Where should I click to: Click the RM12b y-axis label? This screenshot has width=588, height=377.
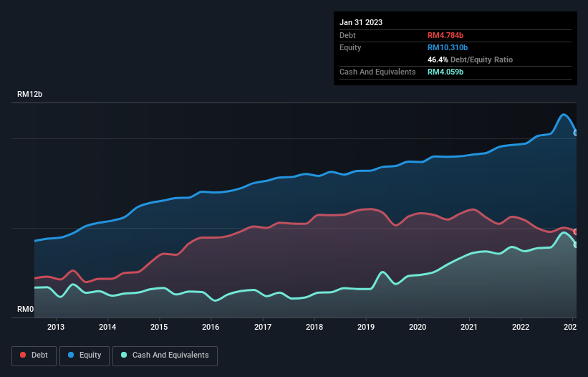coord(29,94)
